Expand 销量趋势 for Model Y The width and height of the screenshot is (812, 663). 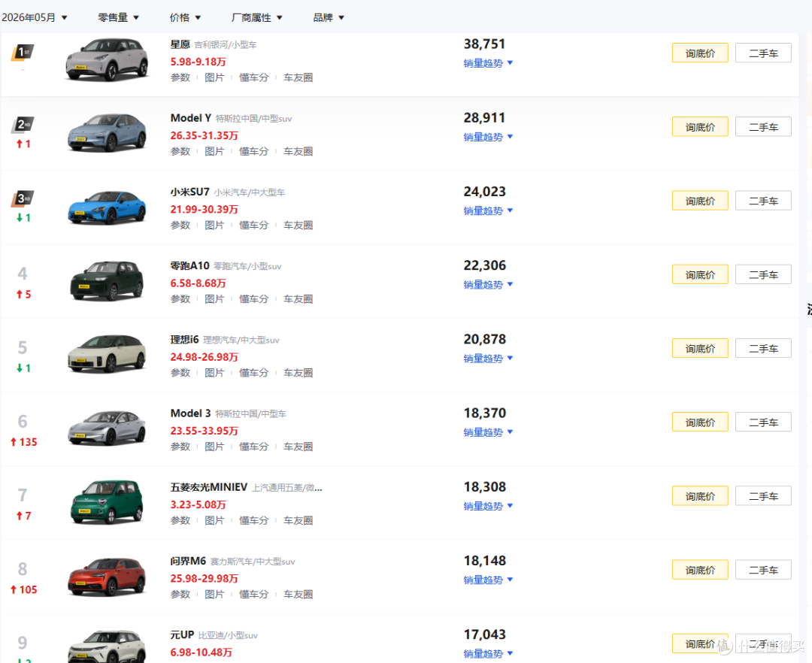pos(488,137)
